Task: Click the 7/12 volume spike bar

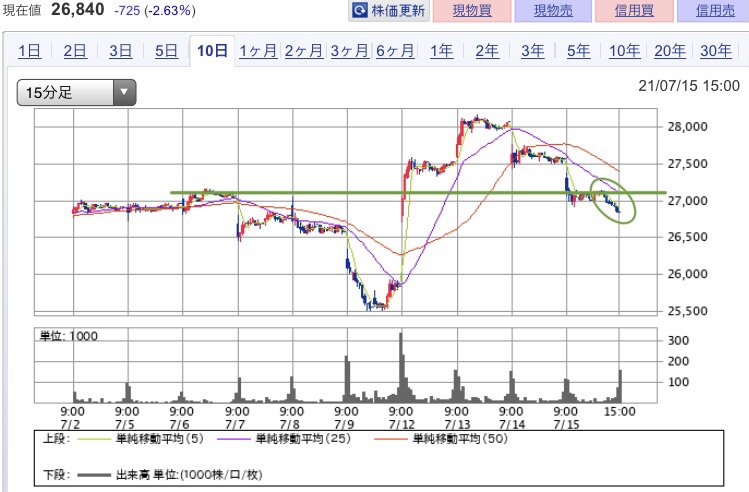Action: [x=401, y=367]
